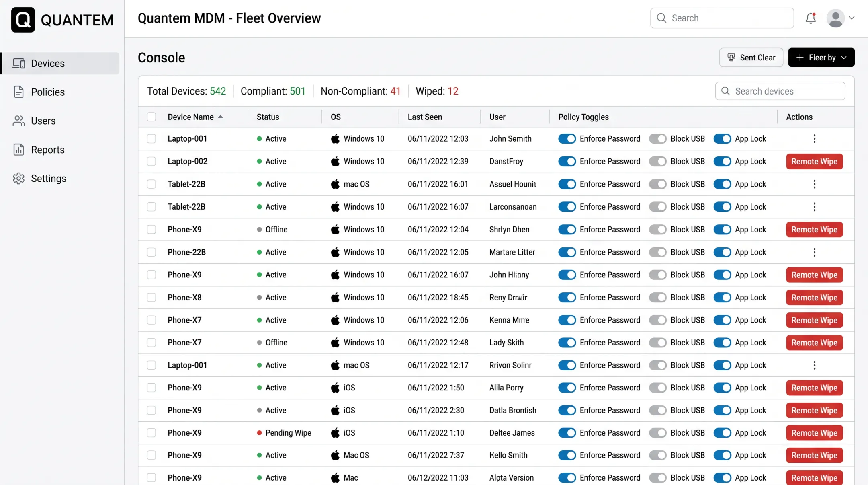Viewport: 868px width, 485px height.
Task: Click magnifier icon in Search devices field
Action: click(x=725, y=91)
